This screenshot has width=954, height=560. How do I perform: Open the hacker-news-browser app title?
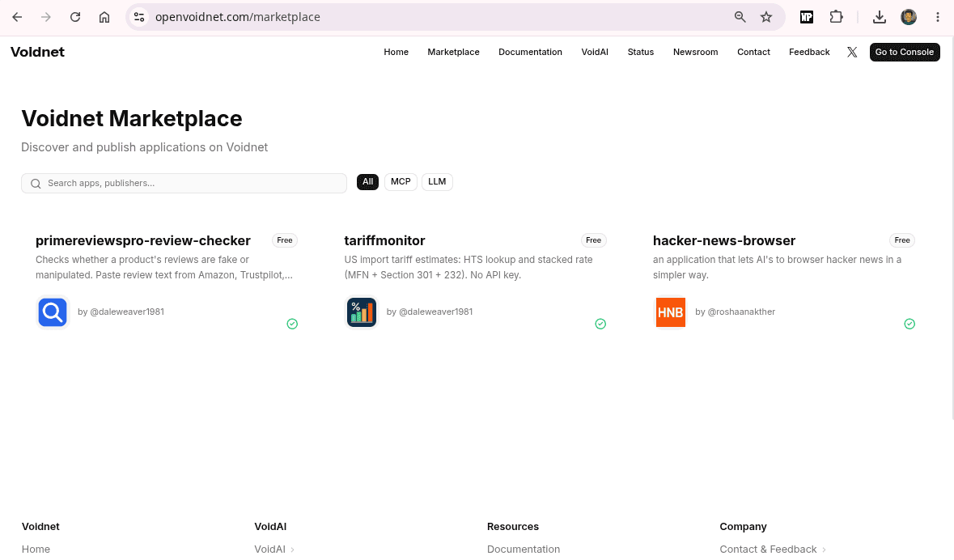pos(724,240)
